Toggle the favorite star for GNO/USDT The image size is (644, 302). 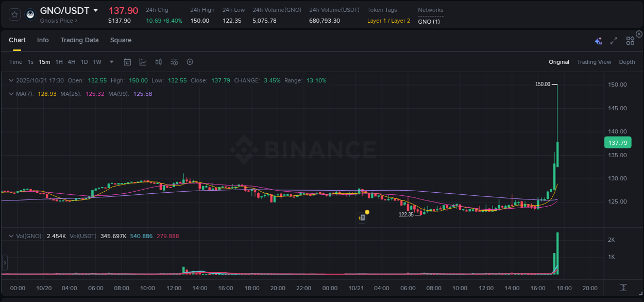(x=14, y=14)
